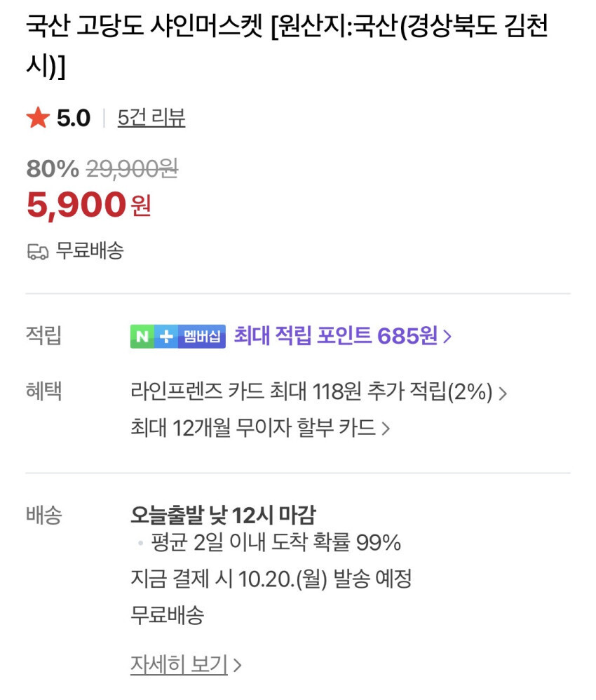The image size is (596, 700).
Task: Expand the chevron after 무이자 할부 카드
Action: [x=386, y=429]
